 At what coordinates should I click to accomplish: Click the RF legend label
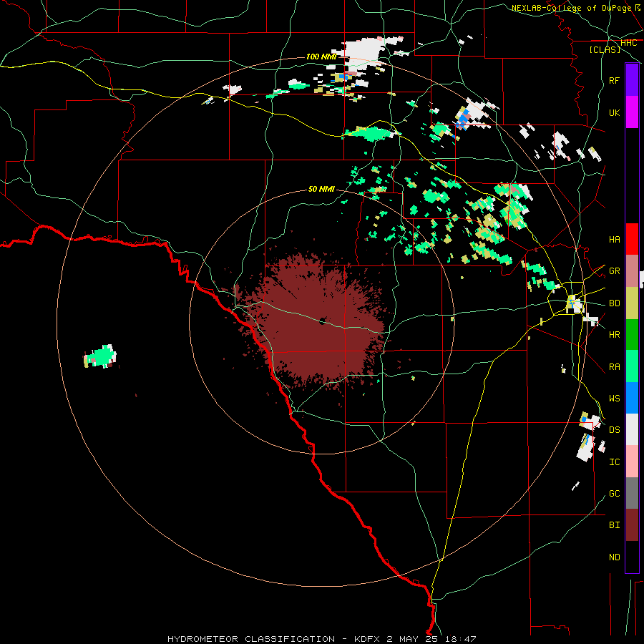(615, 80)
